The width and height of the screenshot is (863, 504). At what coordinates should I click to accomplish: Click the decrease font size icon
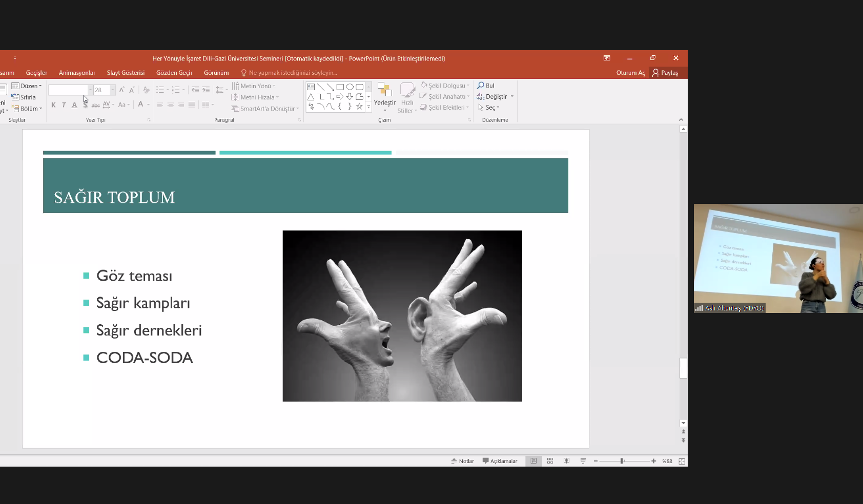click(x=132, y=90)
